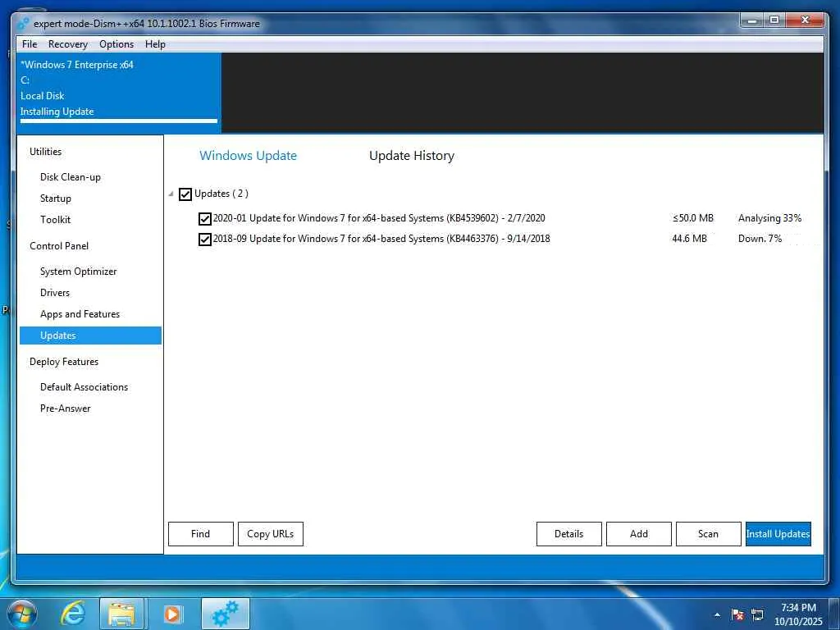This screenshot has height=630, width=840.
Task: Open the Start menu orb
Action: [x=22, y=614]
